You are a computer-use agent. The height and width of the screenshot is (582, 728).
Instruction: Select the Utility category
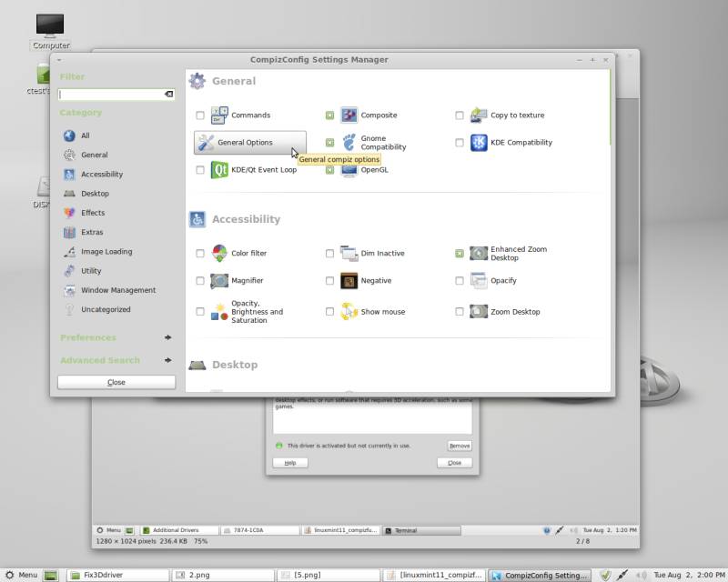82,271
